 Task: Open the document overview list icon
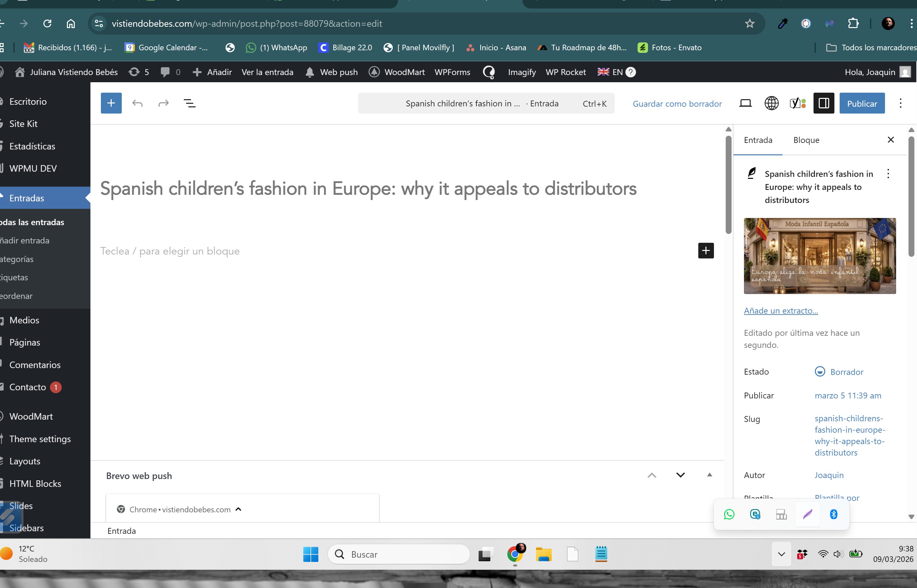[x=190, y=103]
